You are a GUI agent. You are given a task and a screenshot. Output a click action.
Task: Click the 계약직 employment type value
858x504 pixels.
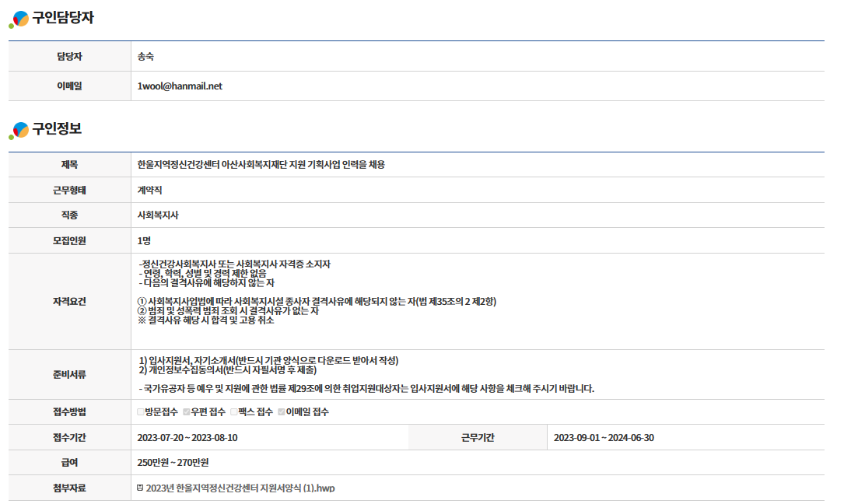pos(149,190)
